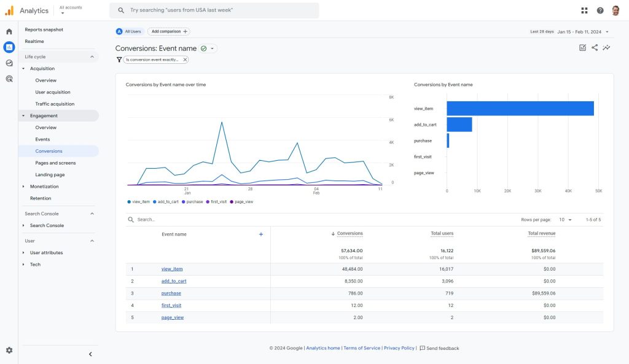The height and width of the screenshot is (364, 629).
Task: Click the main search box
Action: pyautogui.click(x=214, y=10)
